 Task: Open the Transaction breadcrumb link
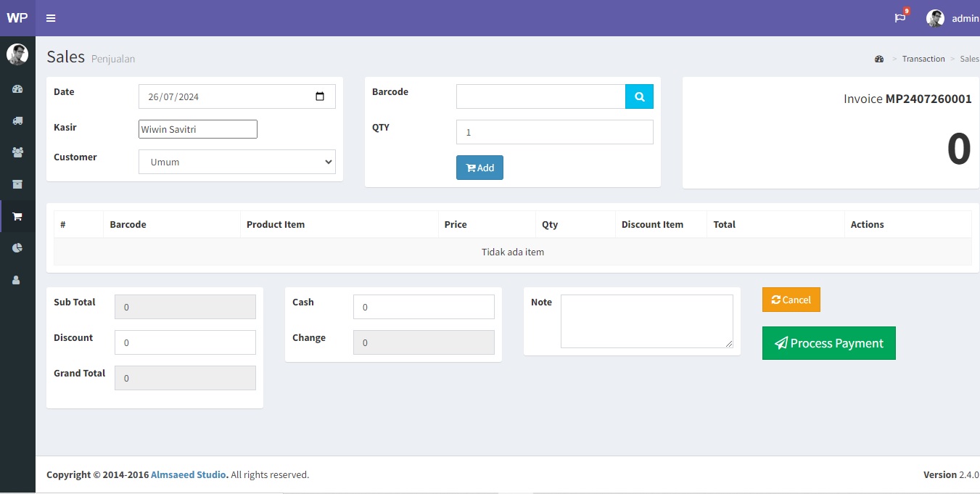coord(923,59)
